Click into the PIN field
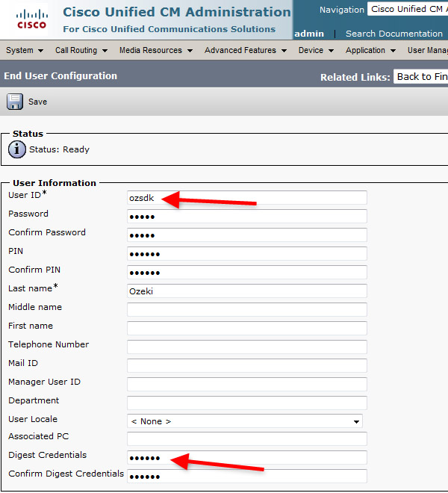 (247, 254)
